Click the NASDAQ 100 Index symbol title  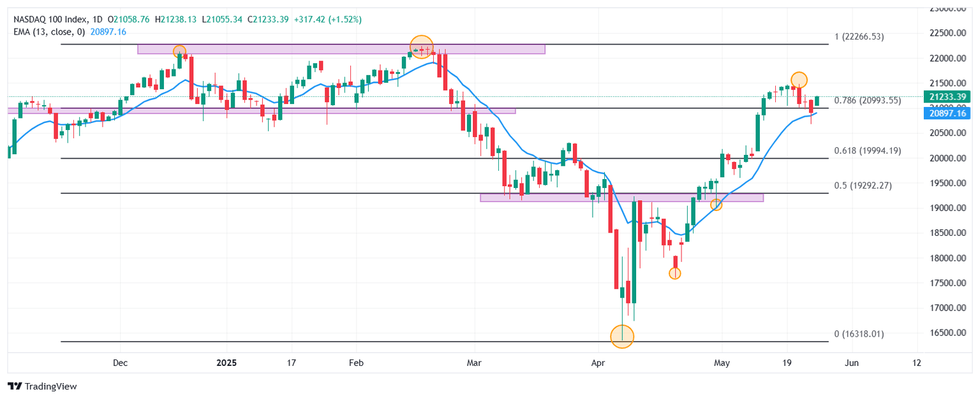(50, 20)
